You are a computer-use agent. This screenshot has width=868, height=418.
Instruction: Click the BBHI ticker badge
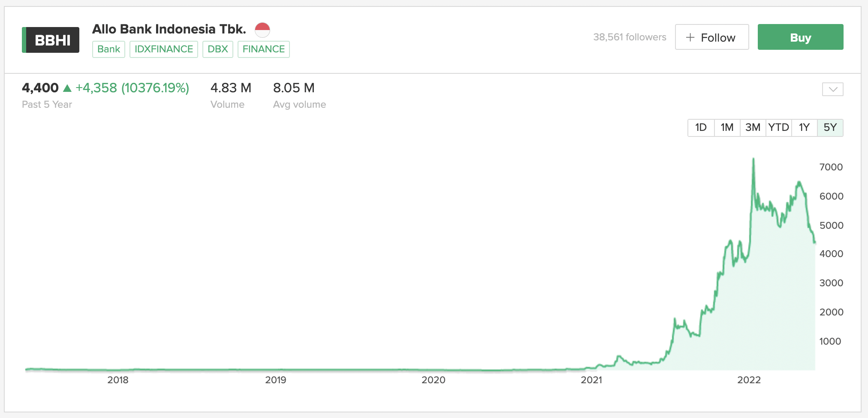pyautogui.click(x=51, y=40)
